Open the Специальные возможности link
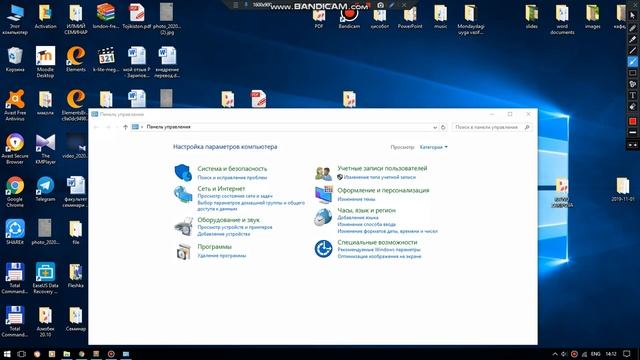640x360 pixels. pyautogui.click(x=377, y=242)
